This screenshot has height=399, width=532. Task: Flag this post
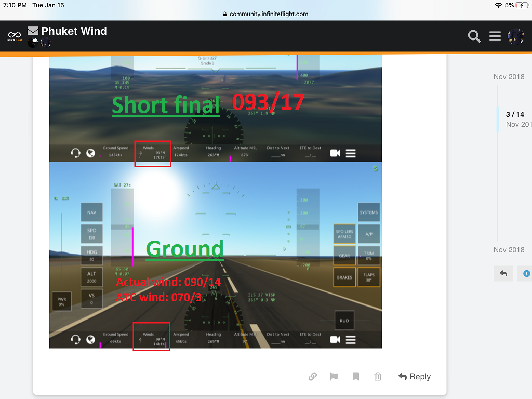click(334, 376)
